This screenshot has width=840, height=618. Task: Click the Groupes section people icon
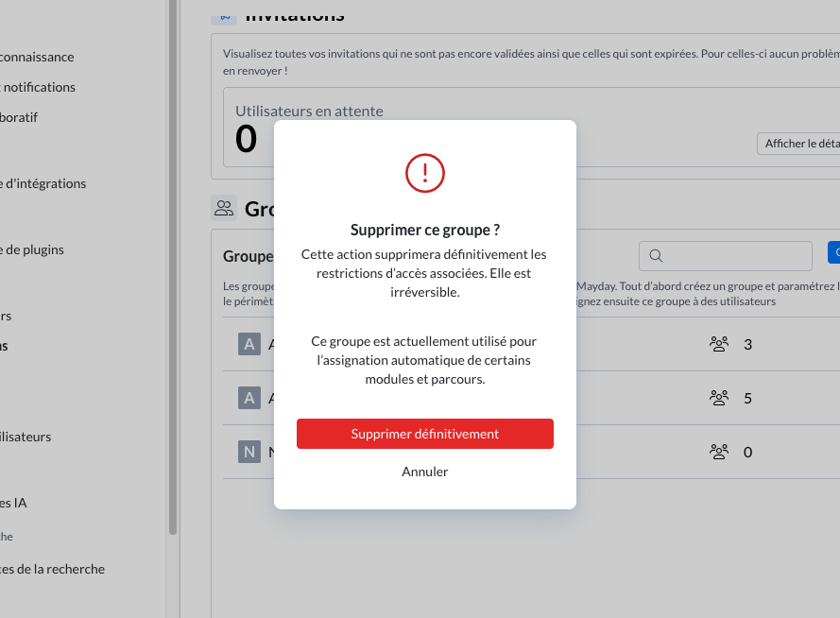[x=224, y=208]
